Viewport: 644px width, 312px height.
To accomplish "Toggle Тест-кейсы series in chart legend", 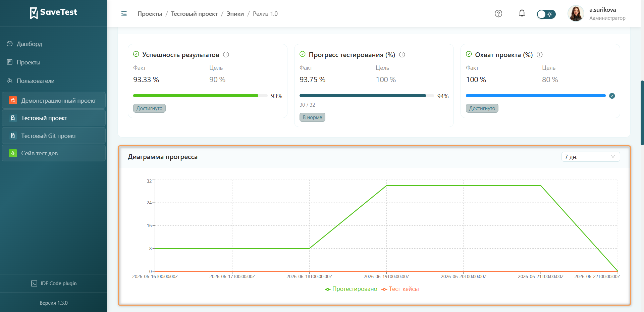I will (400, 289).
